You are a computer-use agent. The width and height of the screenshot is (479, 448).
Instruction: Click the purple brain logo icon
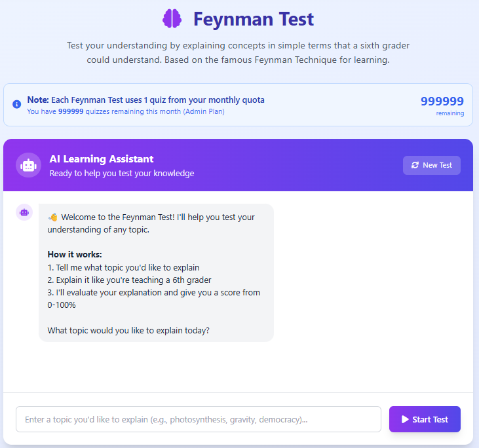click(172, 18)
